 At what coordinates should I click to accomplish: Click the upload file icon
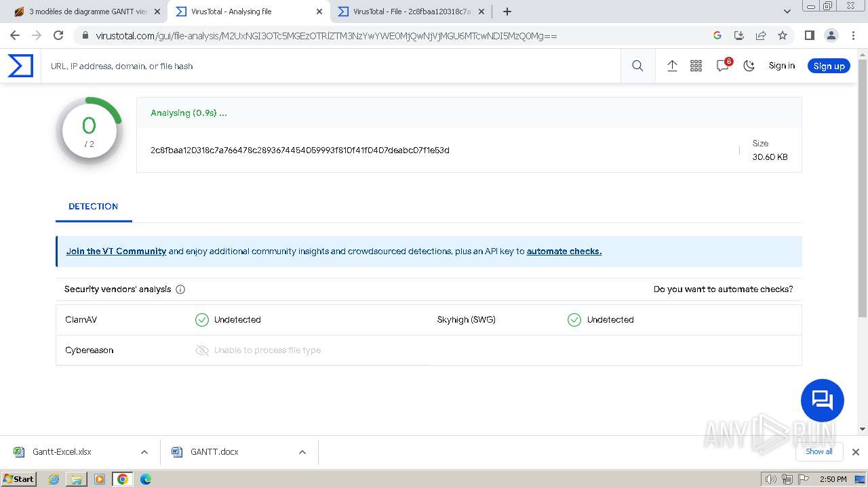point(672,66)
